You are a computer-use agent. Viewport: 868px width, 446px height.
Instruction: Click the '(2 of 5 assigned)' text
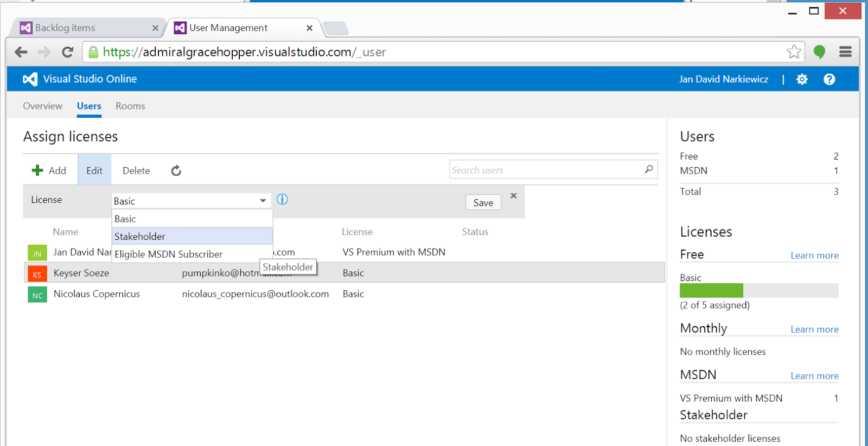(714, 305)
